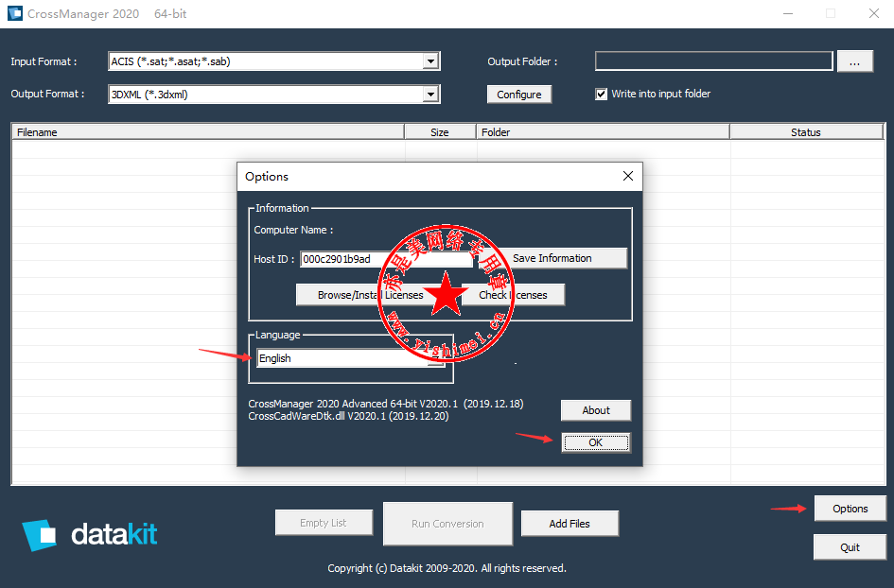
Task: Click the datakit logo
Action: pos(90,535)
